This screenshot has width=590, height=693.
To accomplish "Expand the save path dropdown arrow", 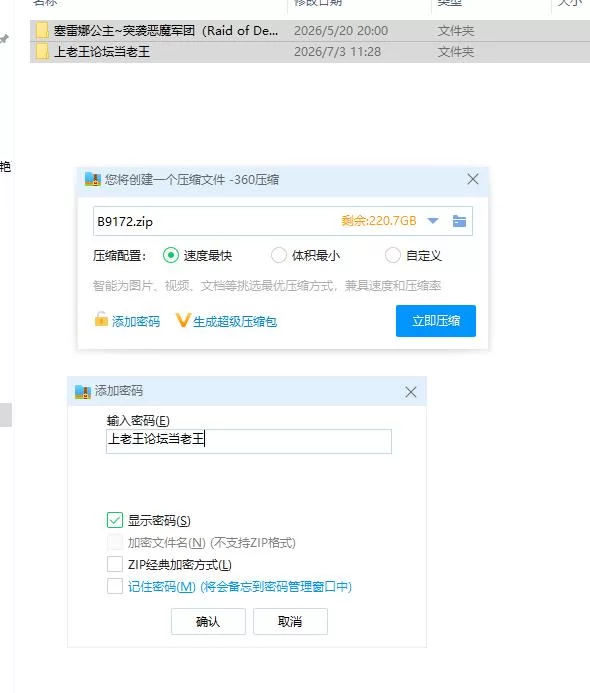I will [433, 221].
